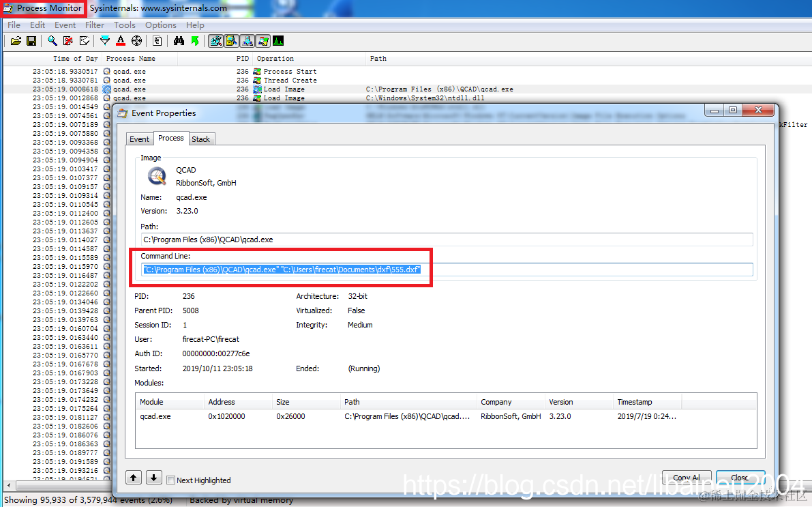Click the Size column header
This screenshot has width=812, height=507.
[306, 402]
